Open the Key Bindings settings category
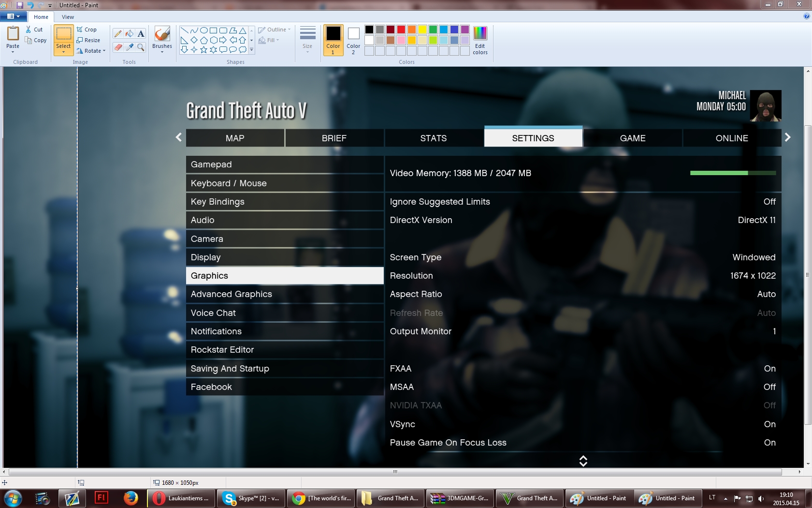812x508 pixels. coord(285,202)
